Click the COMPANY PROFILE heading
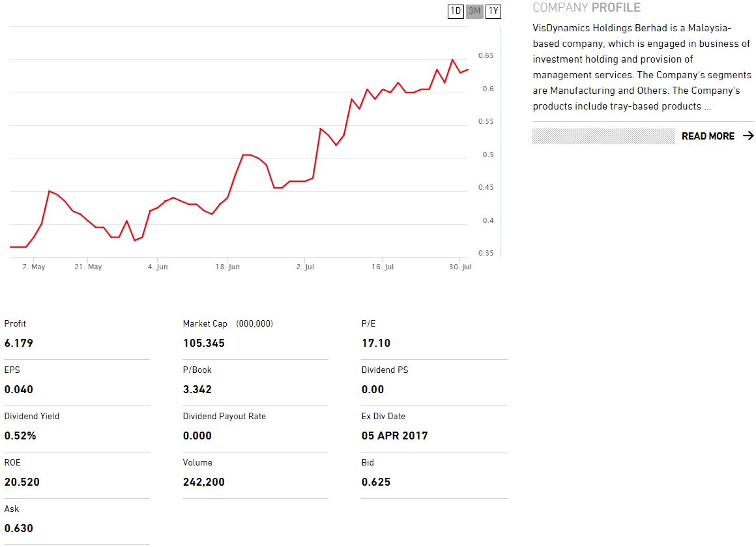Screen dimensions: 756x547 587,8
